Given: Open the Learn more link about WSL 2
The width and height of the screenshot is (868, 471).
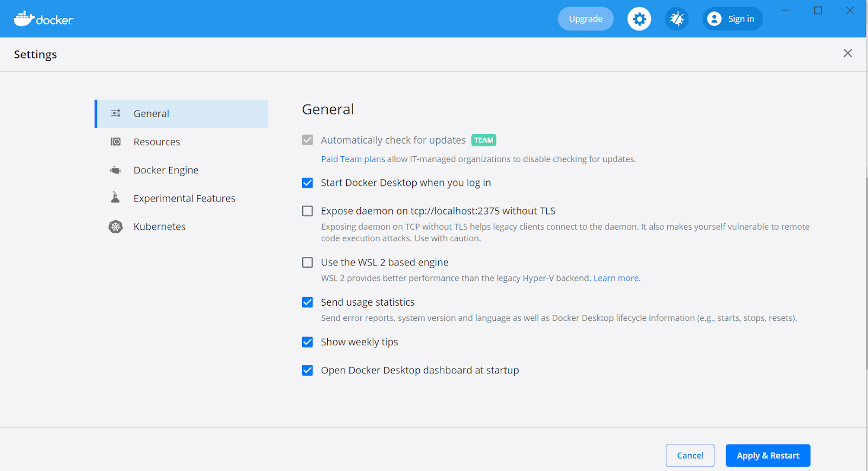Looking at the screenshot, I should [616, 278].
